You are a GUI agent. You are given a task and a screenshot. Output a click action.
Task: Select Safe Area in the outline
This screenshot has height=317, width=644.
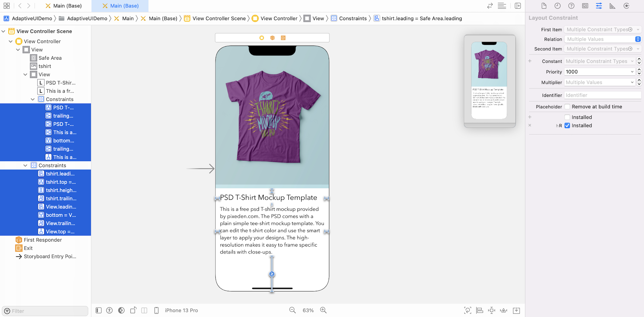[x=50, y=58]
